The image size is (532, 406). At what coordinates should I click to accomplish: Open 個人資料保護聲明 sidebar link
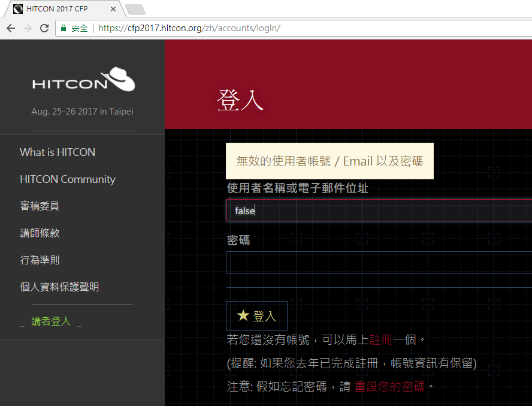[x=59, y=287]
